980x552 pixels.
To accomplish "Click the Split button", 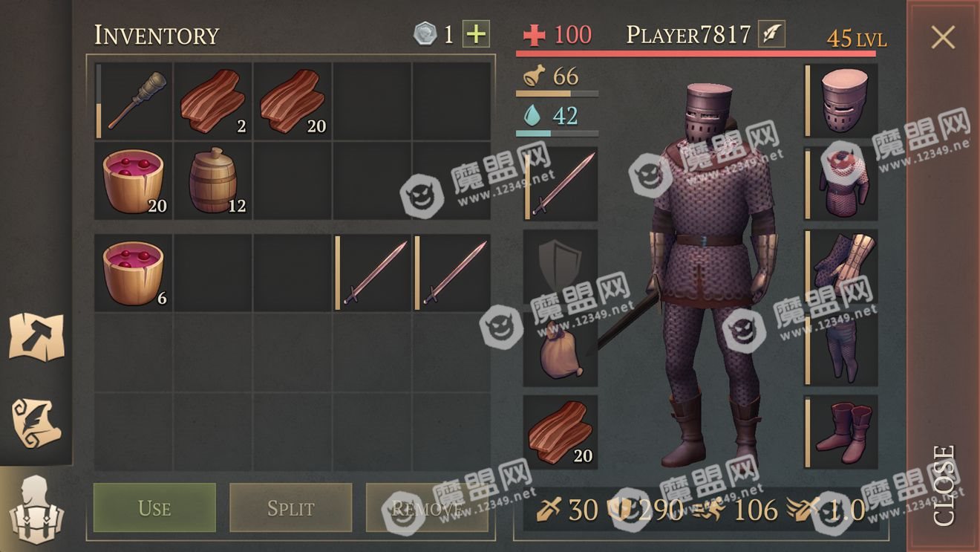I will 290,508.
